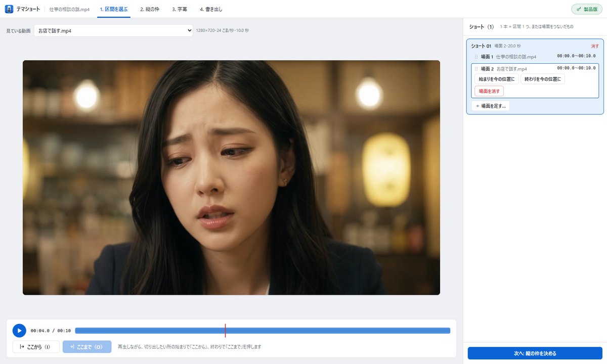Delete ショート 01 using 消す link
Screen dimensions: 607x364
pos(595,46)
